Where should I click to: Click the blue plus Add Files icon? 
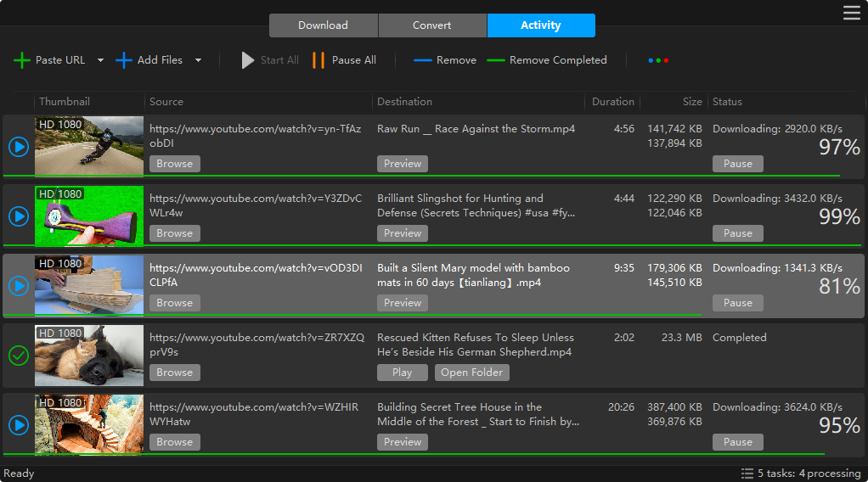point(124,60)
